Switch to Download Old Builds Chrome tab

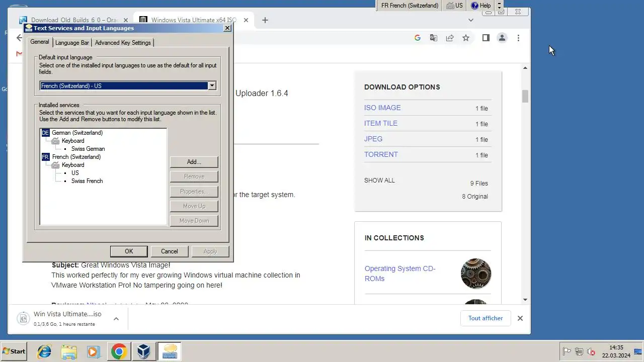pyautogui.click(x=74, y=20)
